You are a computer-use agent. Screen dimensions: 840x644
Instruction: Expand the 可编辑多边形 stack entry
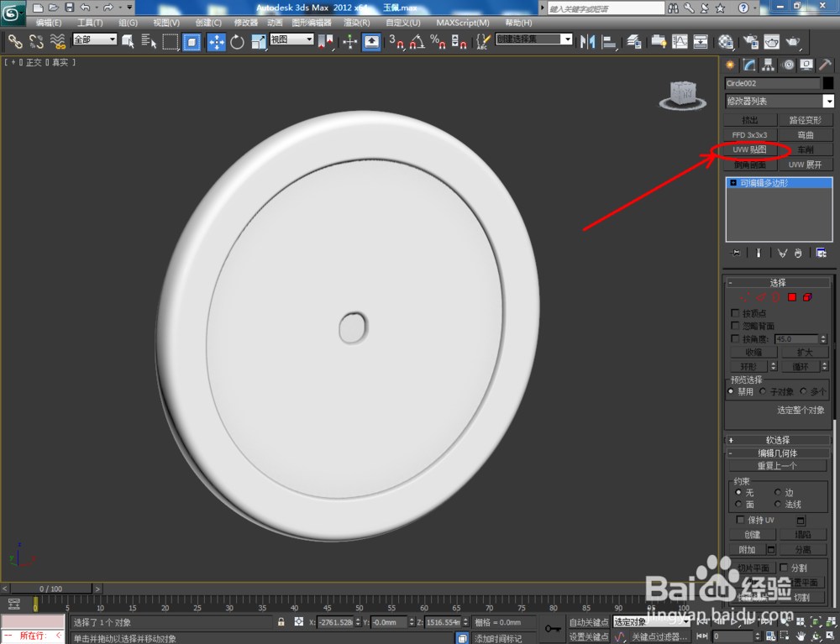pos(733,183)
